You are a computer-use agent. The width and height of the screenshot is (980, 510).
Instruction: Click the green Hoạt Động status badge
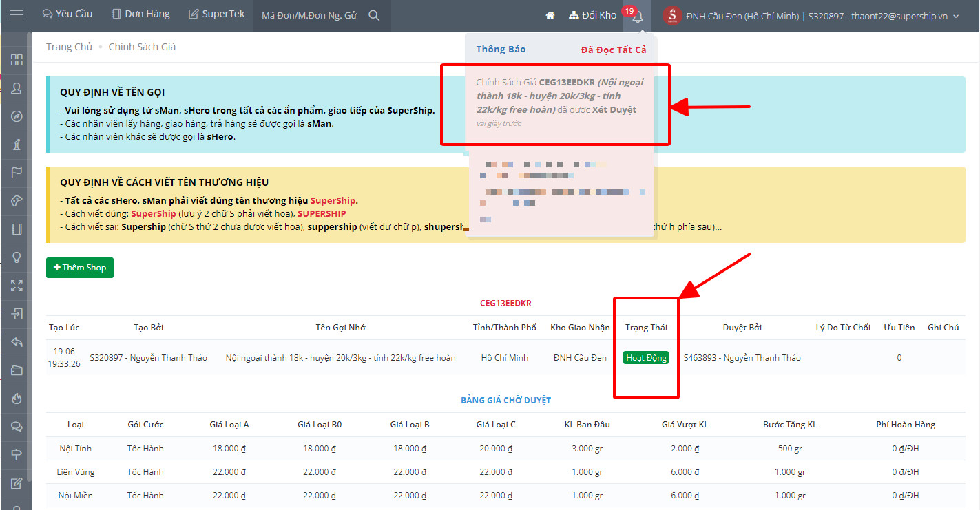[x=646, y=358]
